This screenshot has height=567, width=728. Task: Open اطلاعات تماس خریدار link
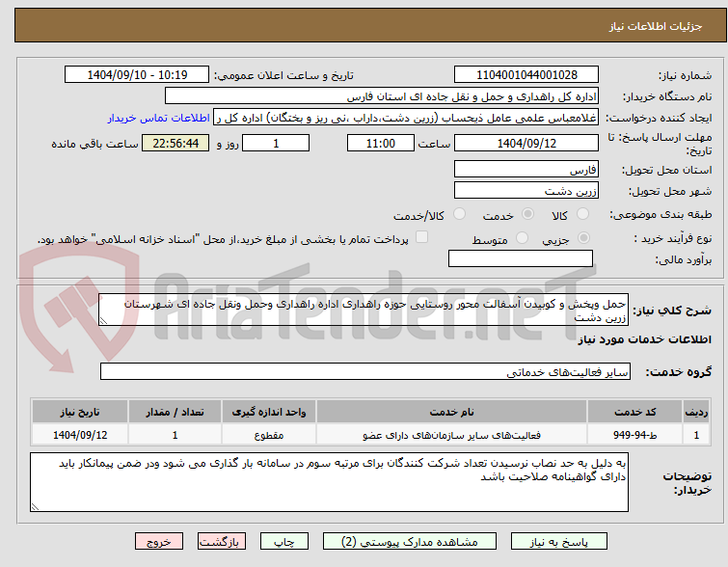(159, 118)
